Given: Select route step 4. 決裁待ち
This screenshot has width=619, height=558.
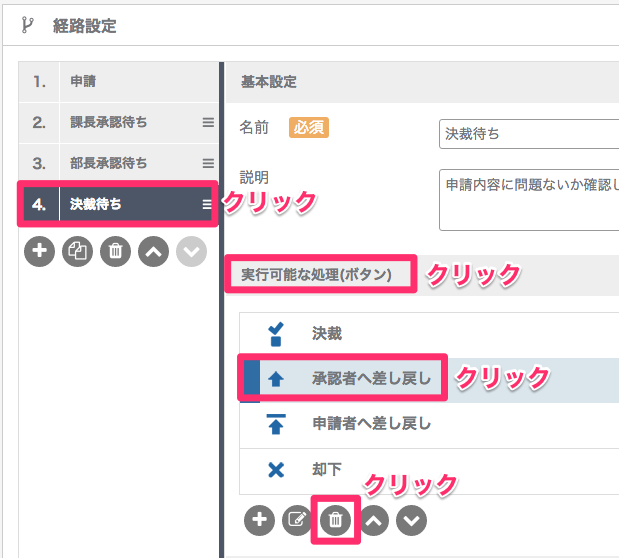Looking at the screenshot, I should pos(118,204).
